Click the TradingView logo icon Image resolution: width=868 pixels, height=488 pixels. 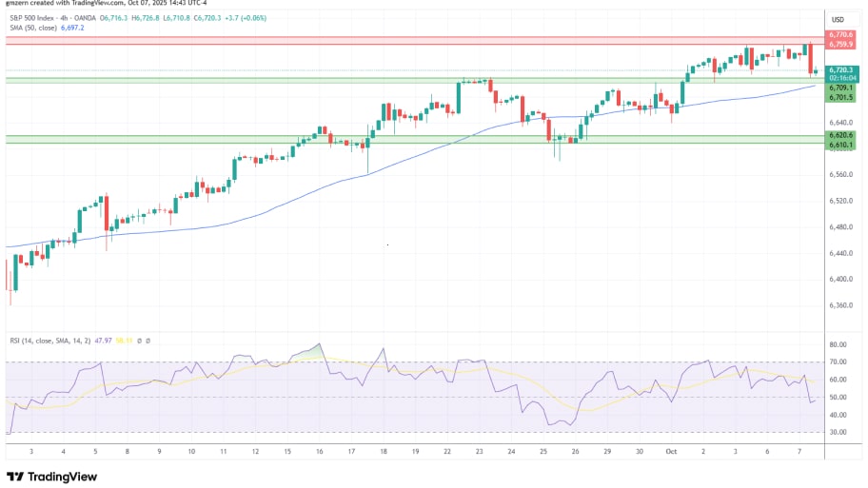coord(14,477)
